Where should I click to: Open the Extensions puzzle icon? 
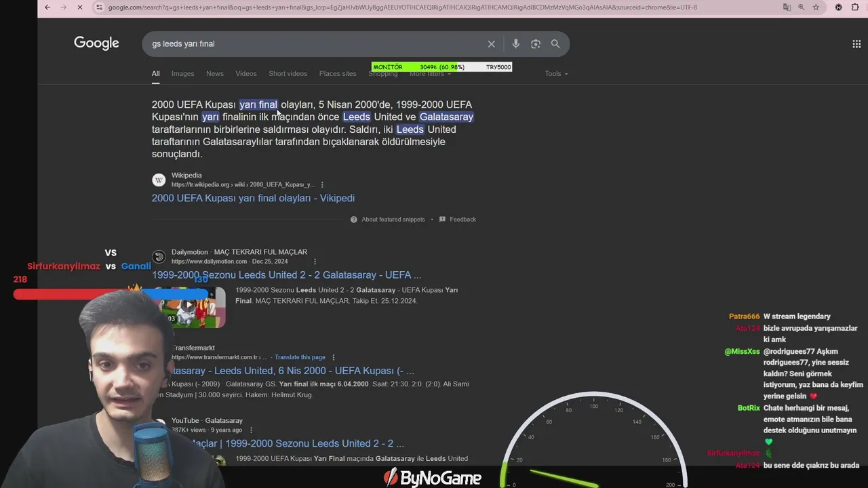(855, 7)
